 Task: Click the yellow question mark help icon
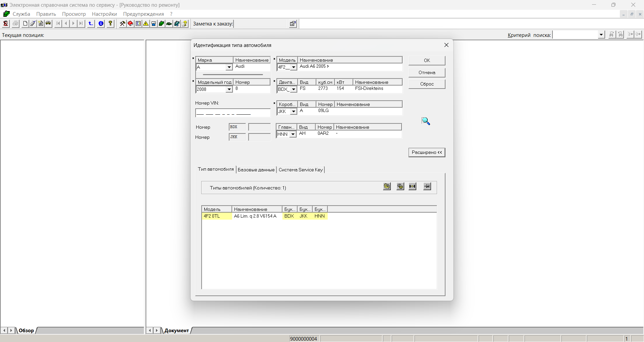[x=110, y=23]
